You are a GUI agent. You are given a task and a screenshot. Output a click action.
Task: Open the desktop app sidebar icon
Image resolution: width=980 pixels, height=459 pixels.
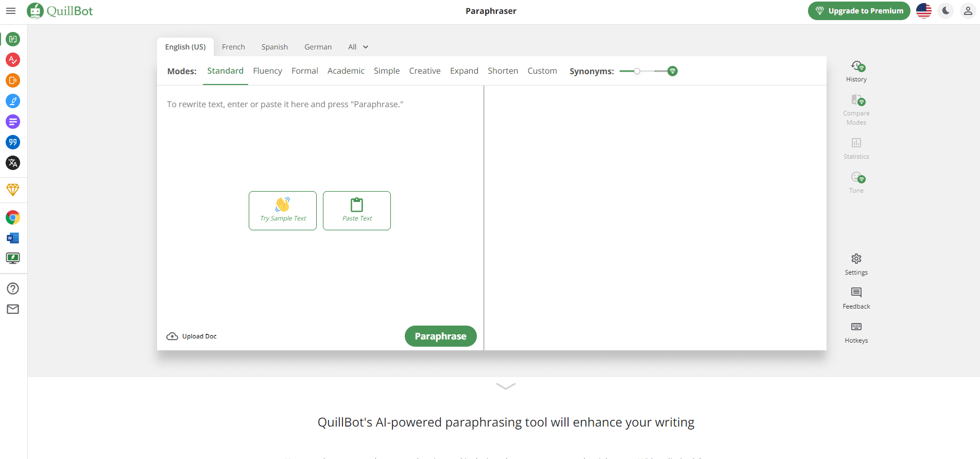(13, 258)
